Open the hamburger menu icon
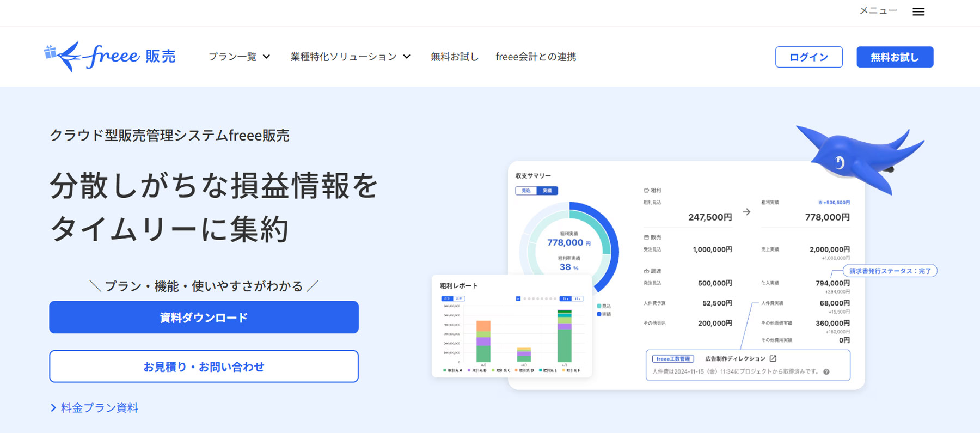 click(x=918, y=11)
